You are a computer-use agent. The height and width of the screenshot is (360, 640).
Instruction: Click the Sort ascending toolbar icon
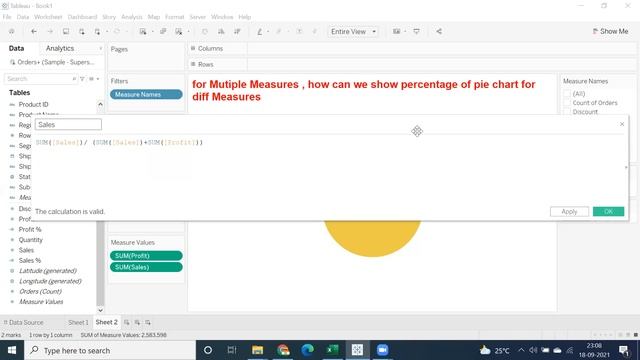click(x=221, y=31)
